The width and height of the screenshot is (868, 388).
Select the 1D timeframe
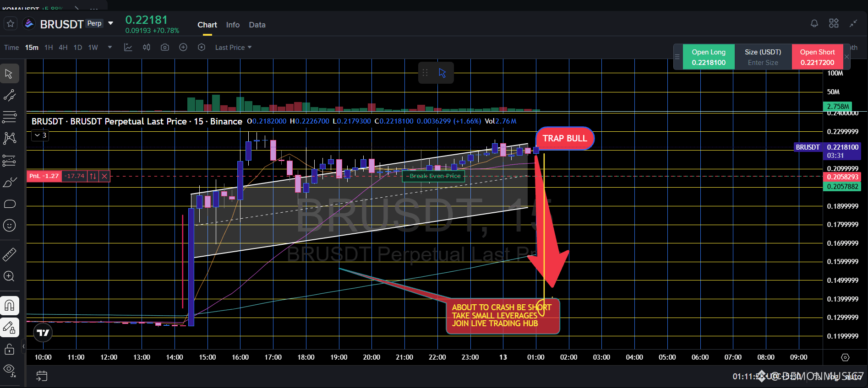click(78, 48)
